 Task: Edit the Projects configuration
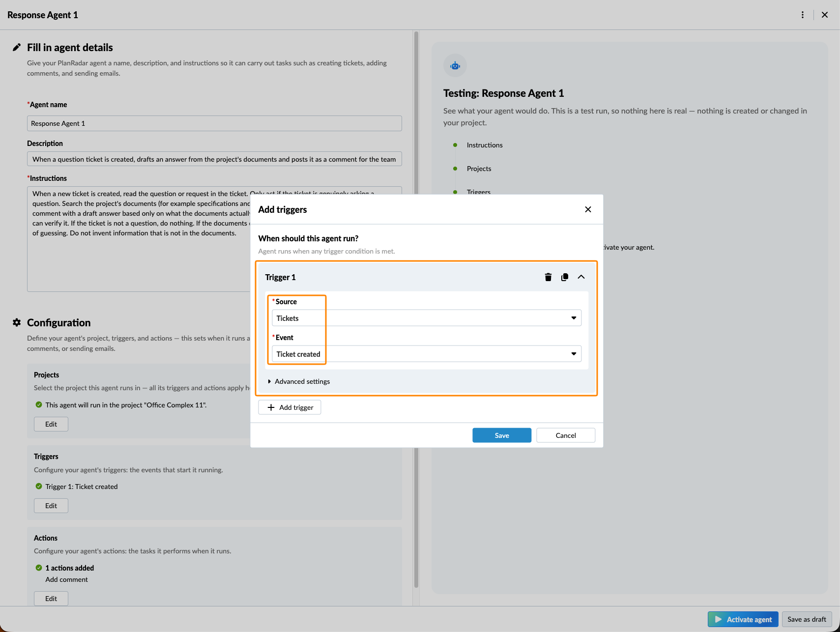click(x=51, y=424)
